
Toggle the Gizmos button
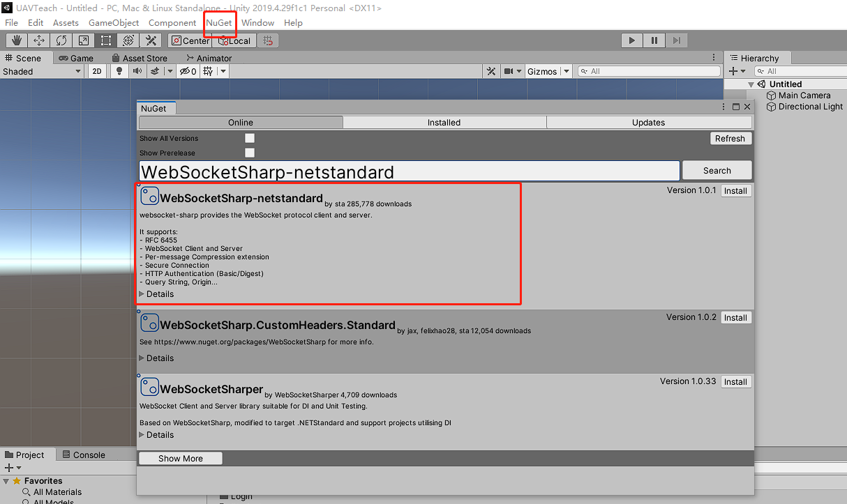coord(542,71)
